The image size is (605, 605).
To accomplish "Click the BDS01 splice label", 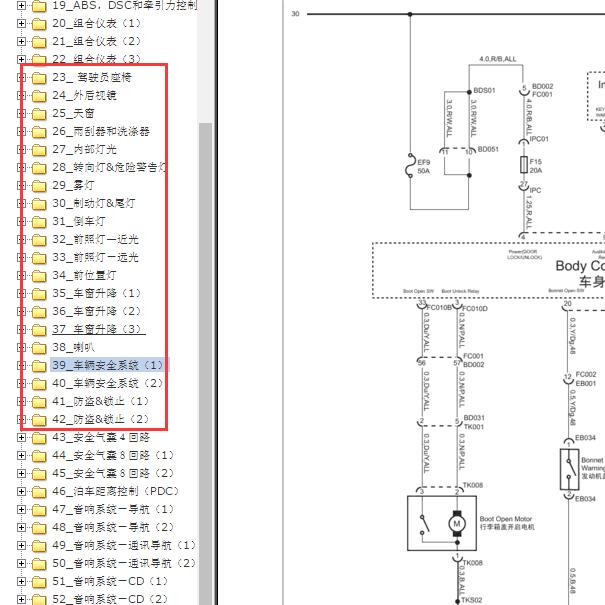I will (x=484, y=90).
